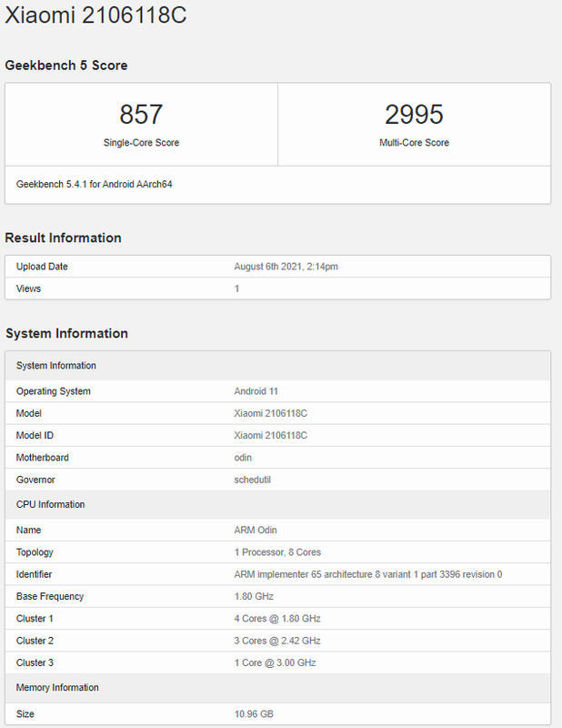
Task: Click the Model ID value Xiaomi 2106118C
Action: click(x=271, y=435)
